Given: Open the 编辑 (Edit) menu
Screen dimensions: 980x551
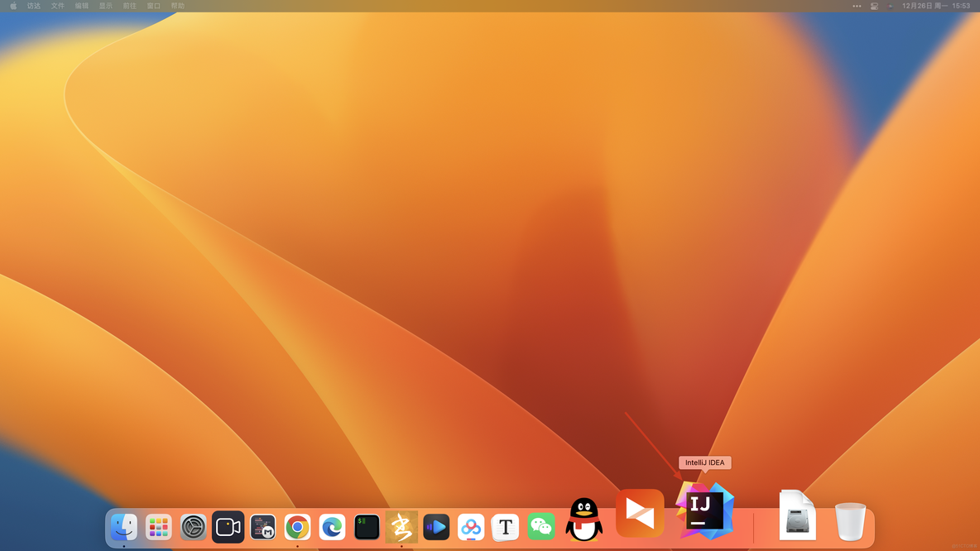Looking at the screenshot, I should [x=82, y=6].
